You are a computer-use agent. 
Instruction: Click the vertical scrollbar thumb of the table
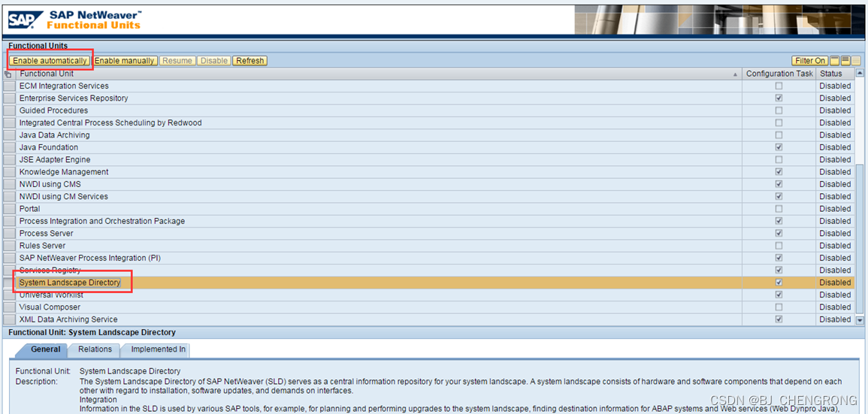point(860,239)
